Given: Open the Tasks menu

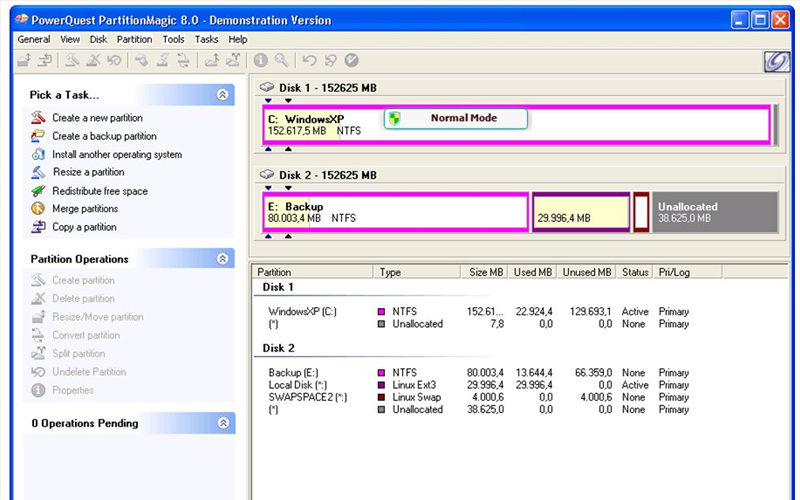Looking at the screenshot, I should point(207,39).
